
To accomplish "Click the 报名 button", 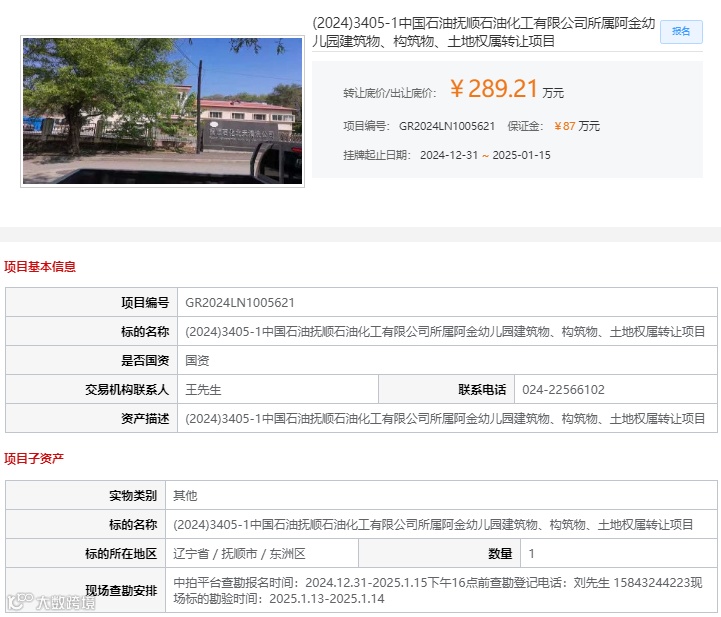I will click(681, 32).
